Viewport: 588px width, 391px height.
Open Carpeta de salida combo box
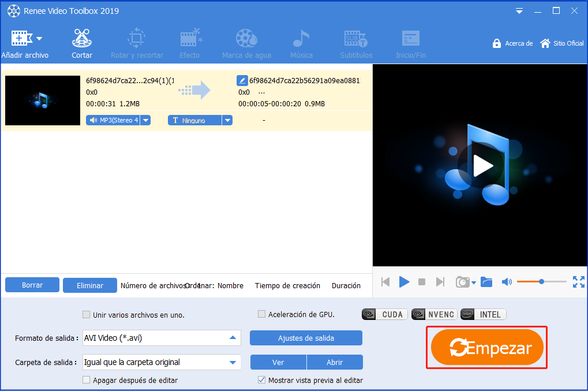pos(162,362)
